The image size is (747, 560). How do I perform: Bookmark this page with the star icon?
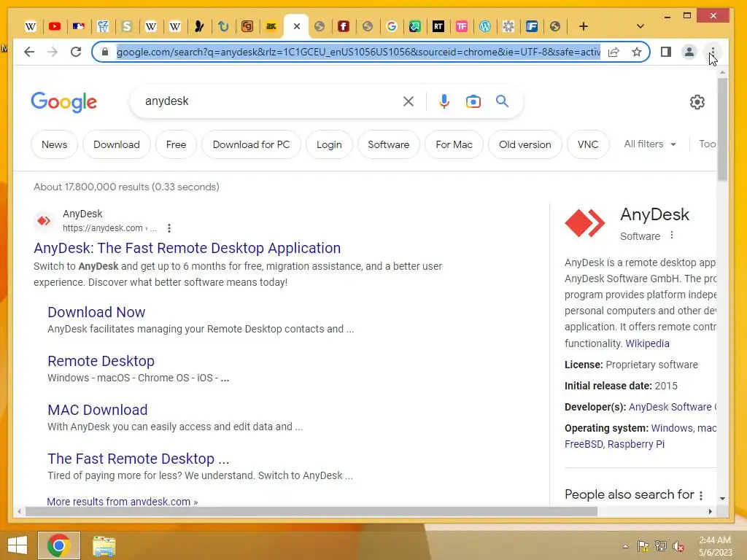[x=636, y=52]
